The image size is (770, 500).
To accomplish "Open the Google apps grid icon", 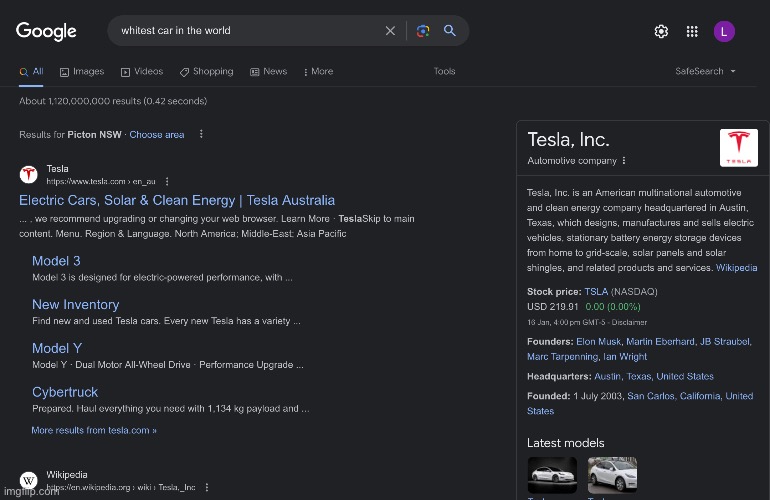I will [x=692, y=31].
